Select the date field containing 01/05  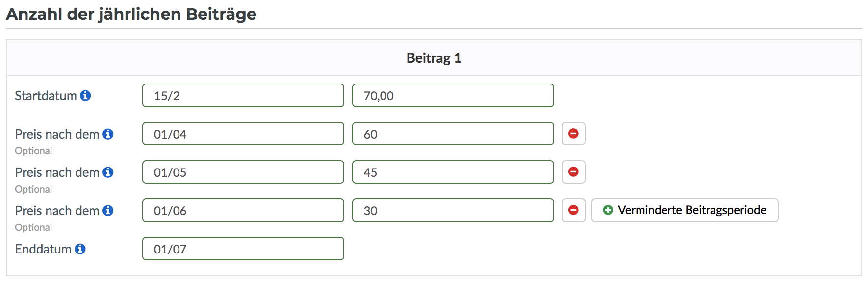coord(243,172)
